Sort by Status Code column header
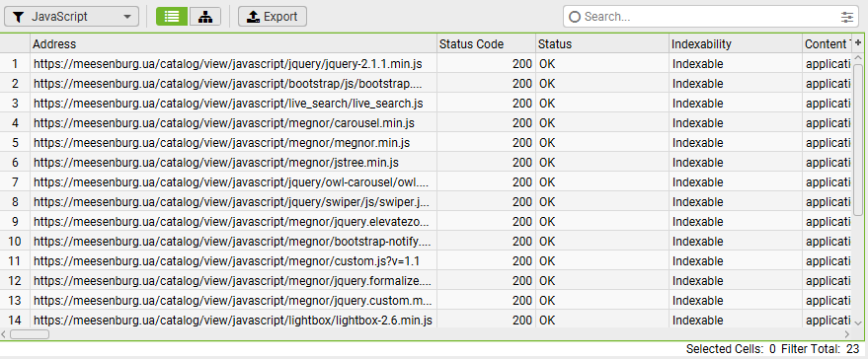This screenshot has height=359, width=868. 486,43
